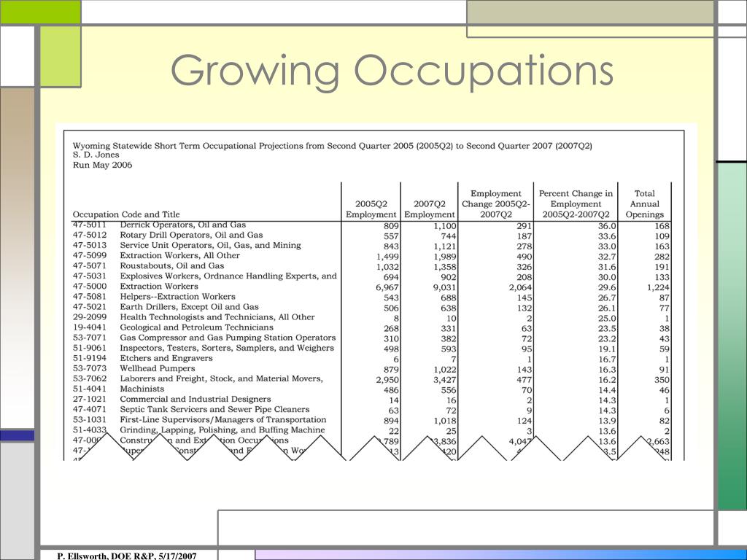Select Service Unit Operators, Oil, Gas, and Mining
747x560 pixels.
tap(211, 245)
